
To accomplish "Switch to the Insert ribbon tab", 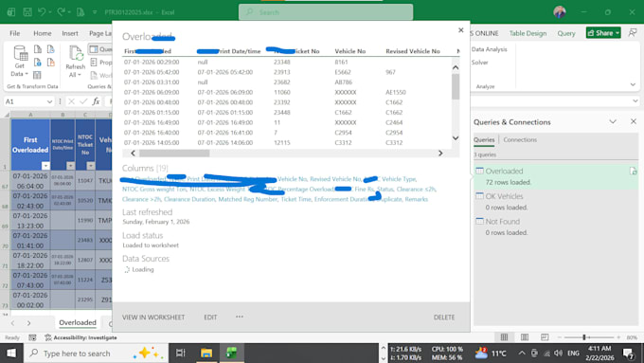I will 70,33.
